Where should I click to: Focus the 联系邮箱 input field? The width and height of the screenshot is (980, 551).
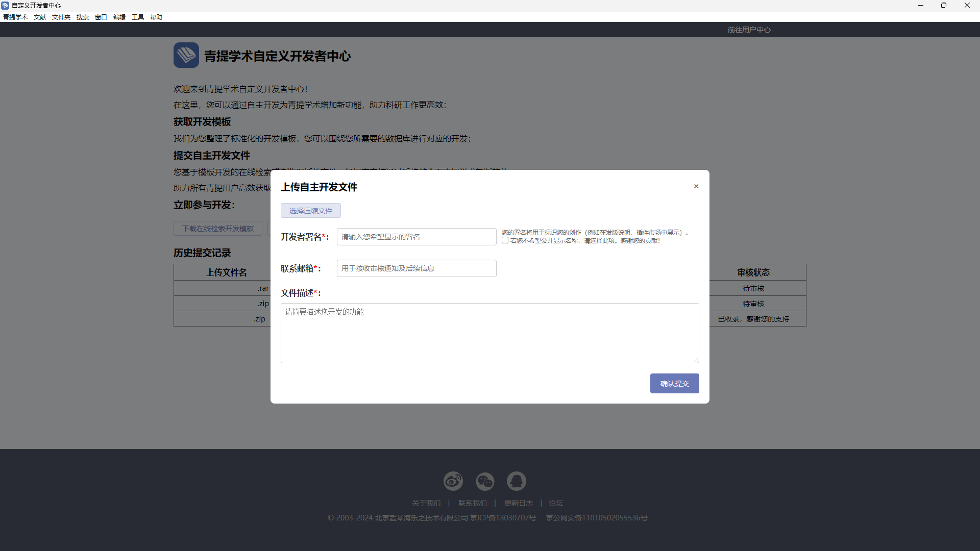tap(416, 268)
